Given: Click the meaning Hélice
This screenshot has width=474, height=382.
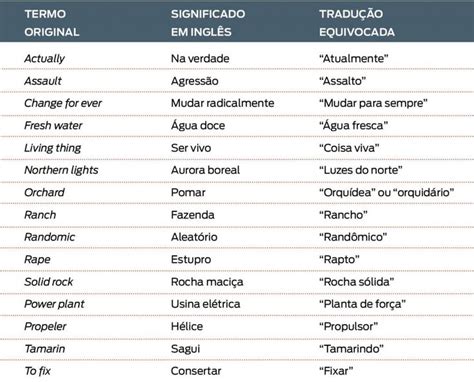Looking at the screenshot, I should click(187, 326).
